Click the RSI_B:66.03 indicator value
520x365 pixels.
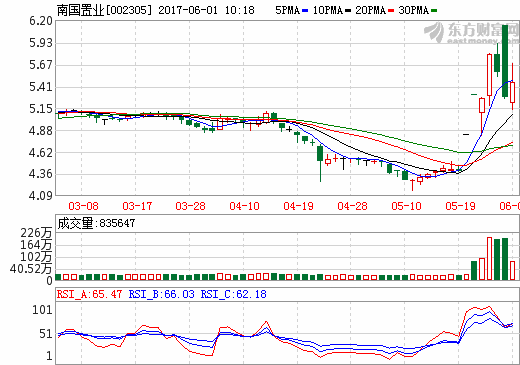click(x=161, y=294)
